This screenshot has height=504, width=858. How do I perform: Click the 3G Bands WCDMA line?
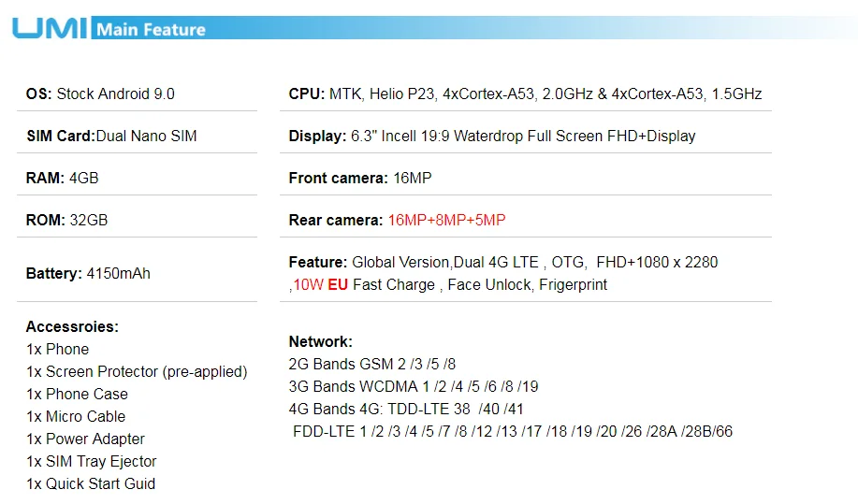click(414, 386)
